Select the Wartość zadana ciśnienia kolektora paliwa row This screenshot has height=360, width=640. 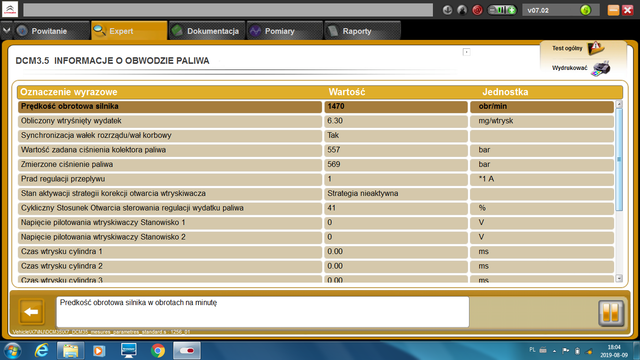(x=316, y=150)
